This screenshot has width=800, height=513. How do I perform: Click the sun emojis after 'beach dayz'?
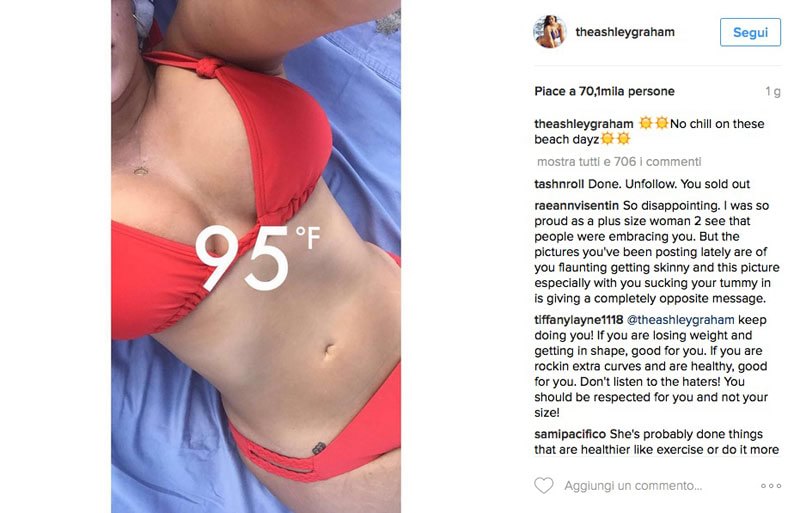tap(615, 139)
